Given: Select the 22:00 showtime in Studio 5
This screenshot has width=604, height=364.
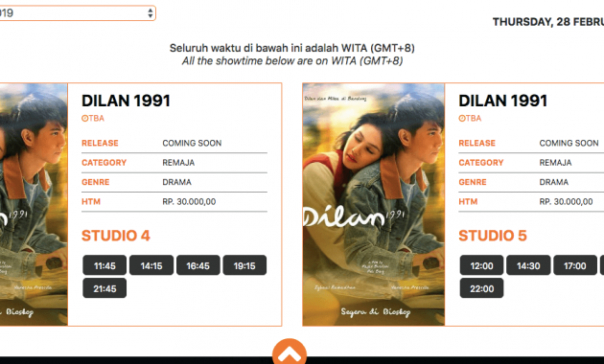Looking at the screenshot, I should point(481,288).
